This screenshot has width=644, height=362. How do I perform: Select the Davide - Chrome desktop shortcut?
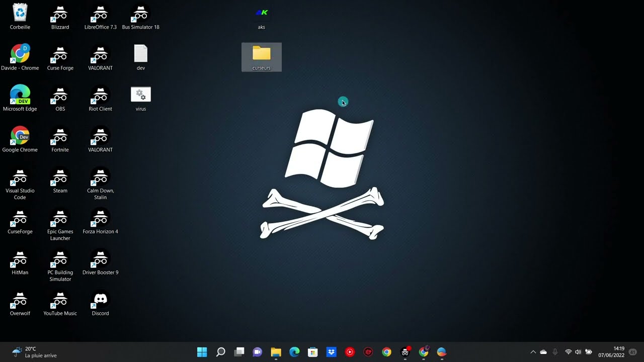(20, 57)
